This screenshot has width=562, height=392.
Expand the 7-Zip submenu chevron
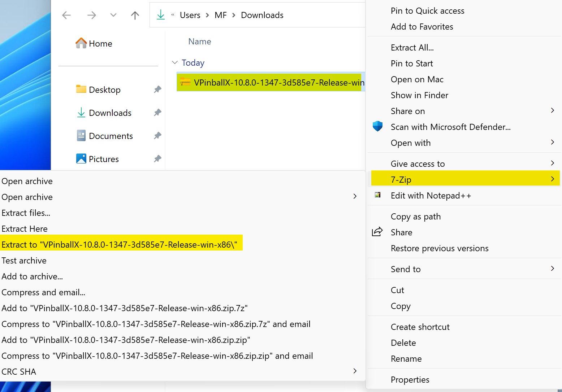click(552, 178)
